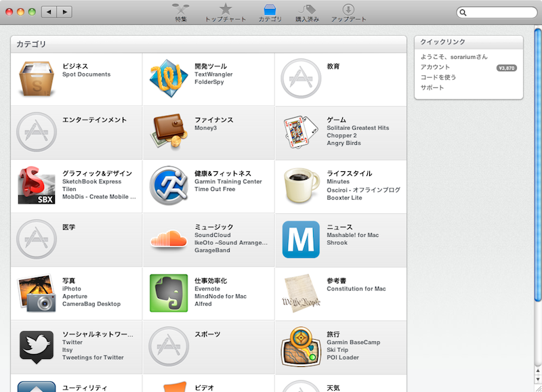Image resolution: width=542 pixels, height=392 pixels.
Task: Open the ビデオ category title
Action: coord(204,387)
